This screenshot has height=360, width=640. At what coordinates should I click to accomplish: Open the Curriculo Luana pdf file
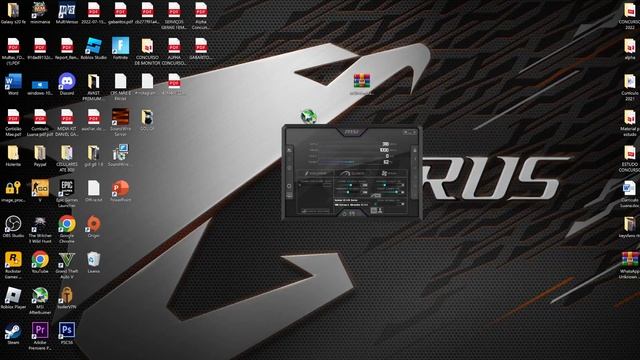pyautogui.click(x=40, y=123)
